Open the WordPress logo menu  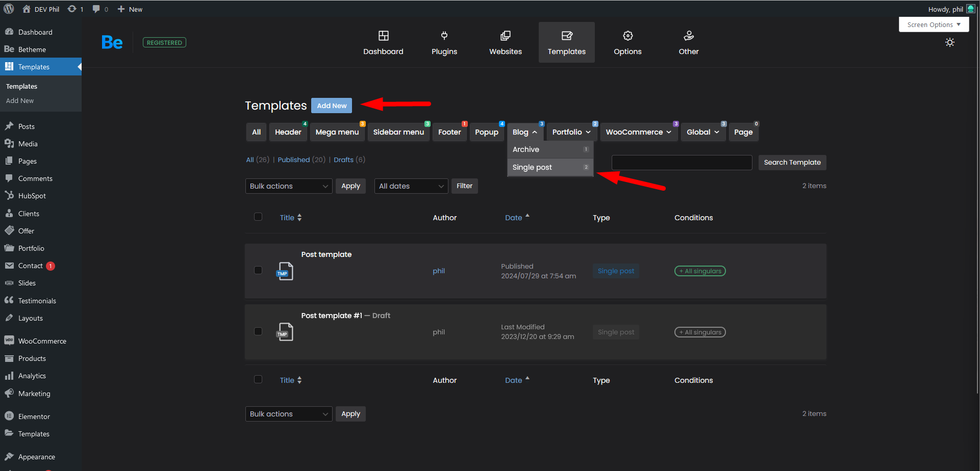[9, 9]
